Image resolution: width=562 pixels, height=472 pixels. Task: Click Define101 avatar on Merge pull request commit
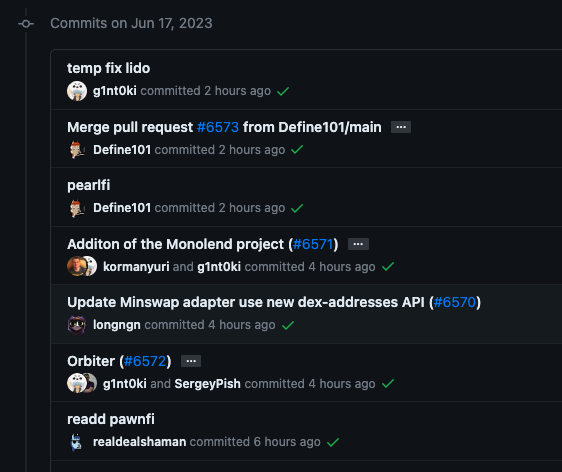coord(77,149)
